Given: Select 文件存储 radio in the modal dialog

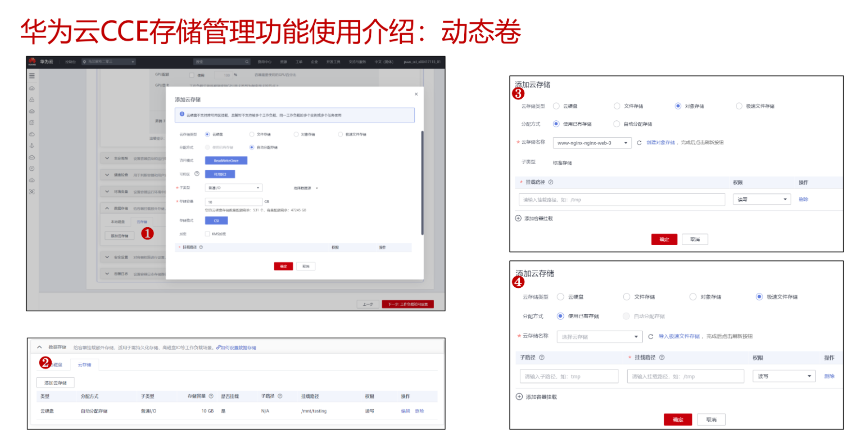Looking at the screenshot, I should coord(252,134).
